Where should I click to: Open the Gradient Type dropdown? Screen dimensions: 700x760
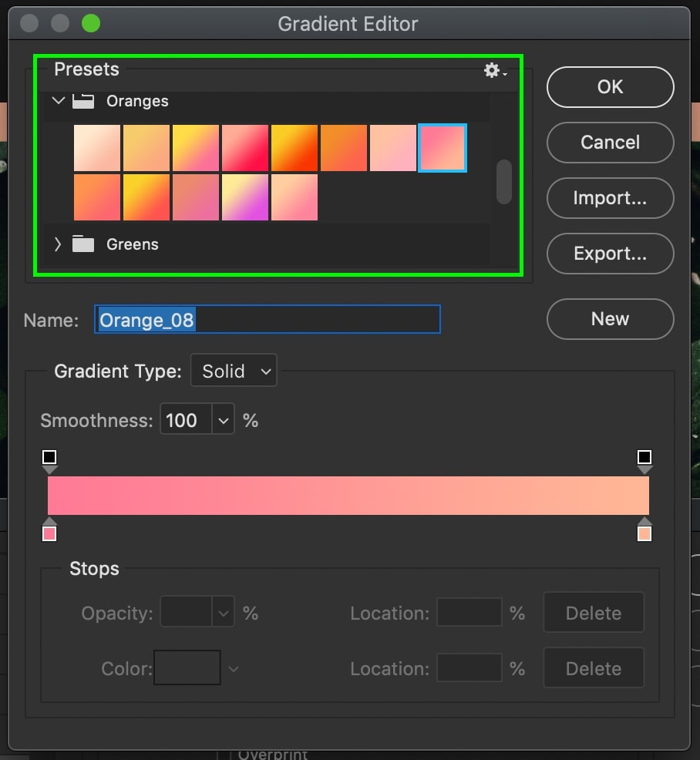click(x=234, y=371)
